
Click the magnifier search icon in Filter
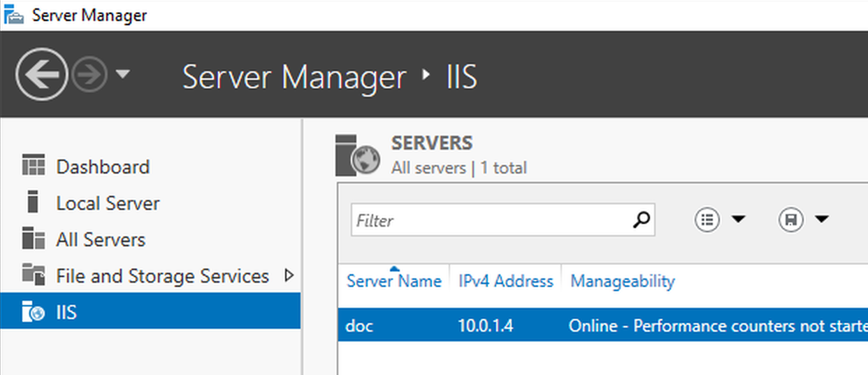pos(641,220)
